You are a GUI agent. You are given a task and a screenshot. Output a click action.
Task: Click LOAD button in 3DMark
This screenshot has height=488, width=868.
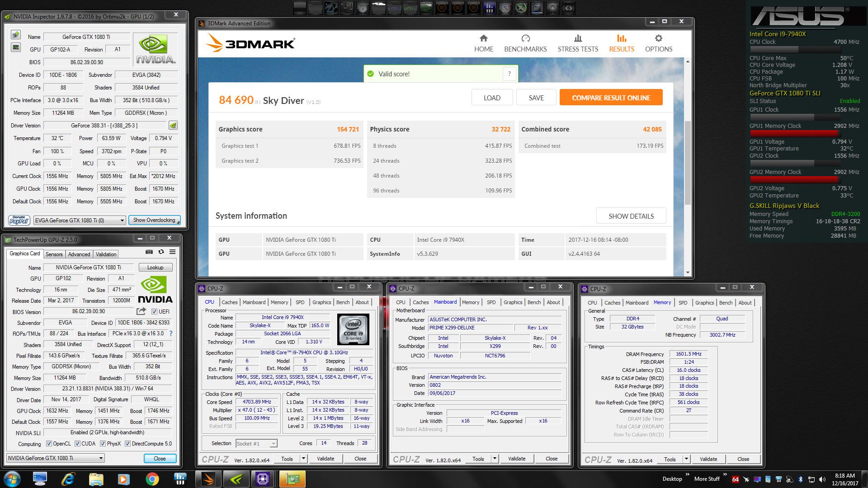click(492, 97)
